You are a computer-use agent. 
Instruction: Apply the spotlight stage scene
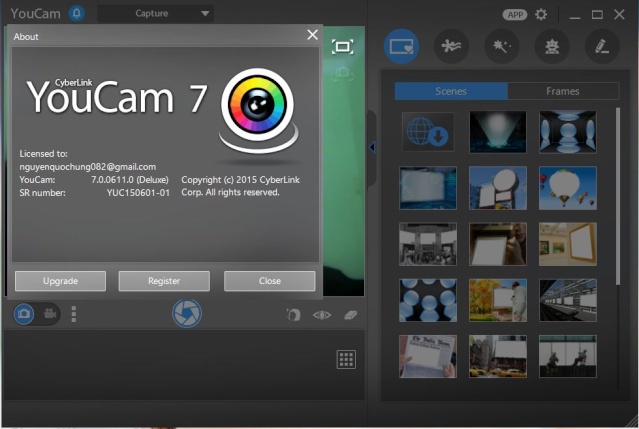tap(498, 132)
